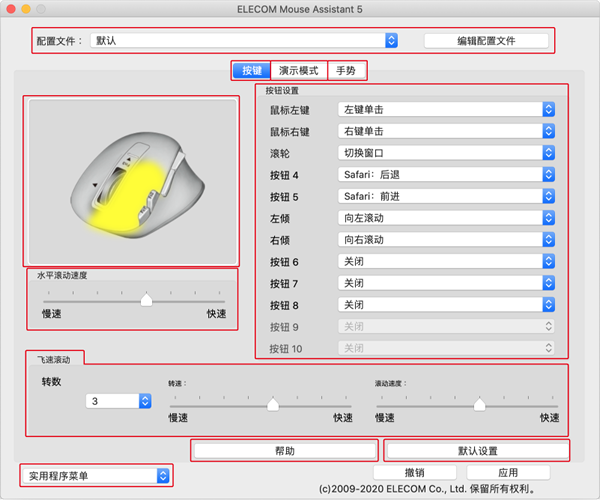Open the 按钮 8 function dropdown
This screenshot has height=500, width=600.
click(x=446, y=305)
